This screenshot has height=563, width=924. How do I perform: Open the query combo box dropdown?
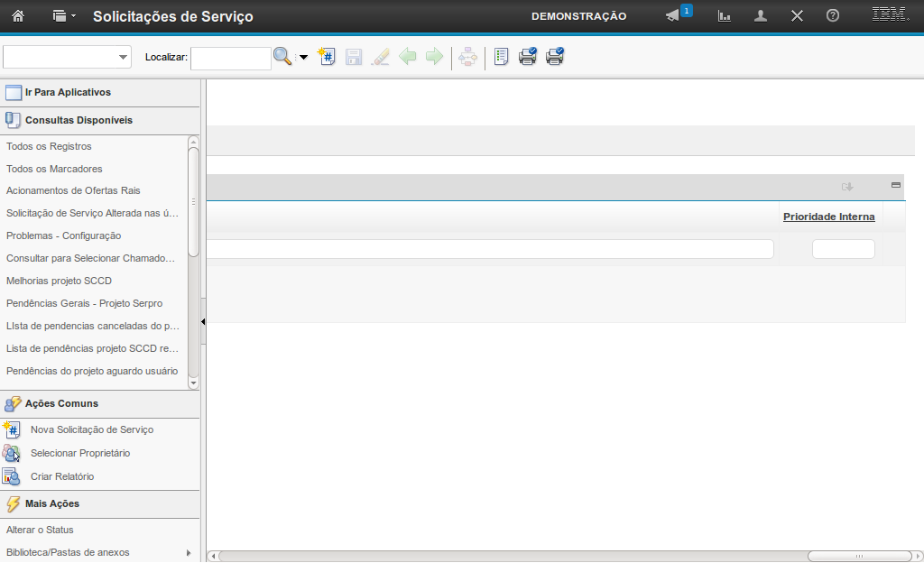[x=123, y=58]
